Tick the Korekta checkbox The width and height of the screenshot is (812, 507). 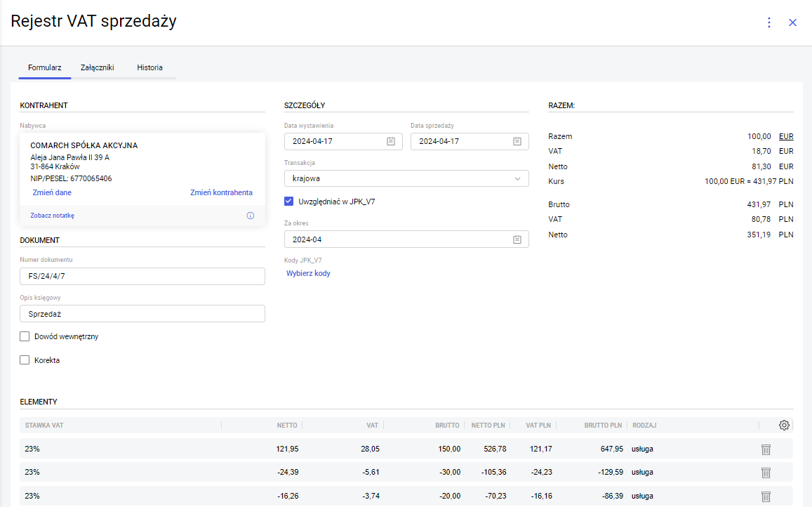25,360
